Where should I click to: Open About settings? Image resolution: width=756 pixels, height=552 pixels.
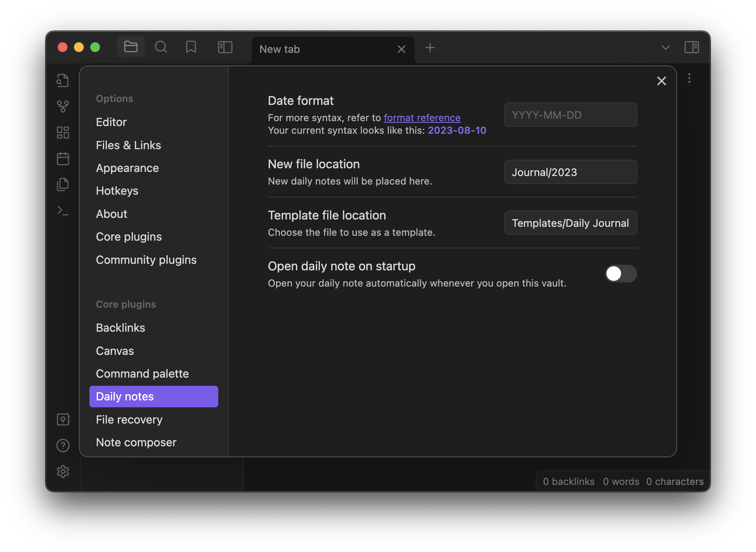[112, 214]
